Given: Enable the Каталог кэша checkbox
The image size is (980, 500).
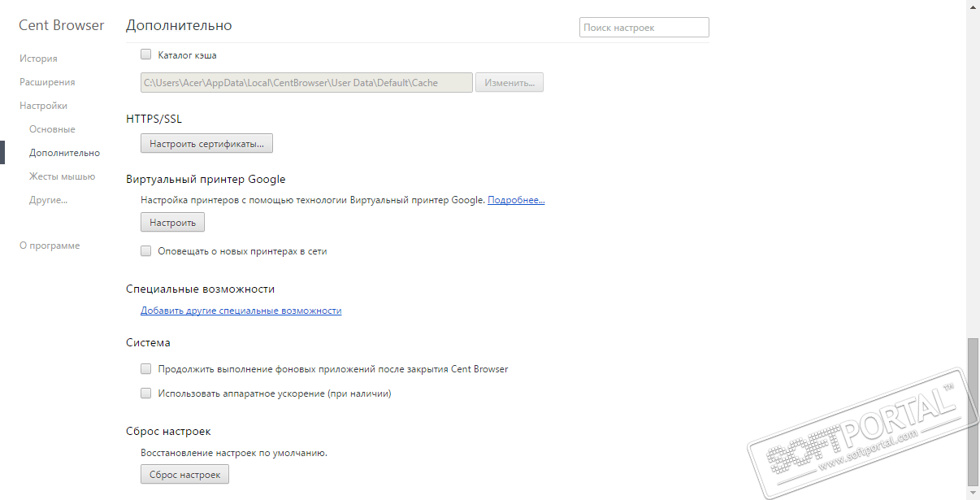Looking at the screenshot, I should 146,55.
